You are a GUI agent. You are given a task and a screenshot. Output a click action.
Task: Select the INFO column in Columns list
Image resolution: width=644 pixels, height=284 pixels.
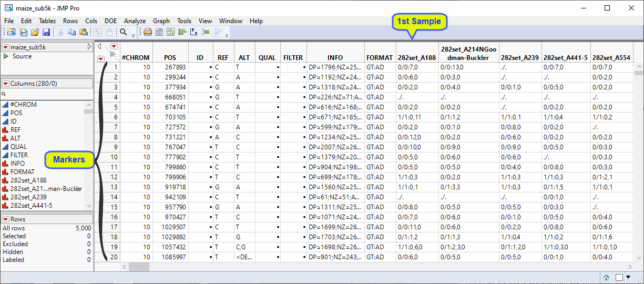tap(17, 164)
